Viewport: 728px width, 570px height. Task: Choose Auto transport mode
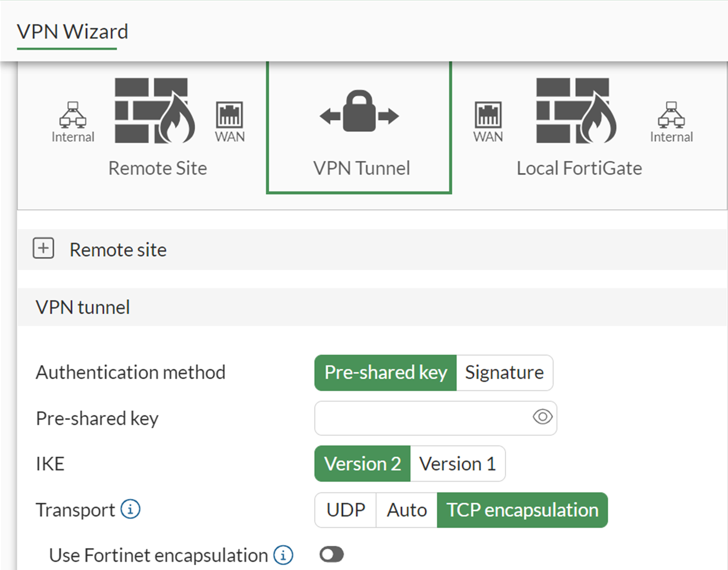click(406, 509)
